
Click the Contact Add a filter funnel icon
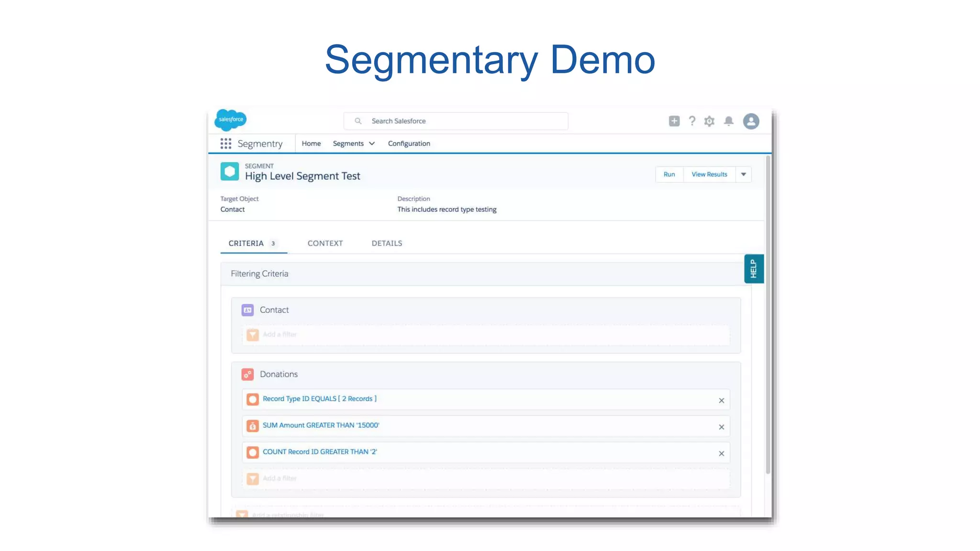(253, 335)
